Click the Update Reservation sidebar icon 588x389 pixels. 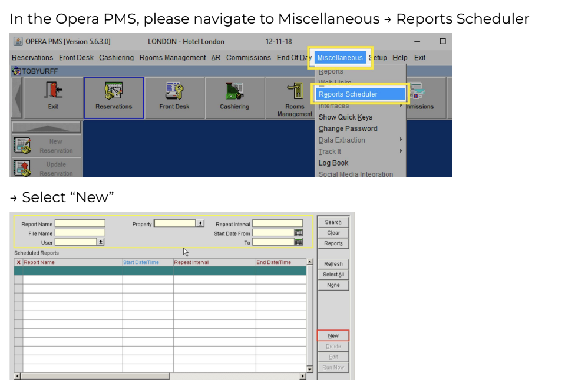point(47,168)
